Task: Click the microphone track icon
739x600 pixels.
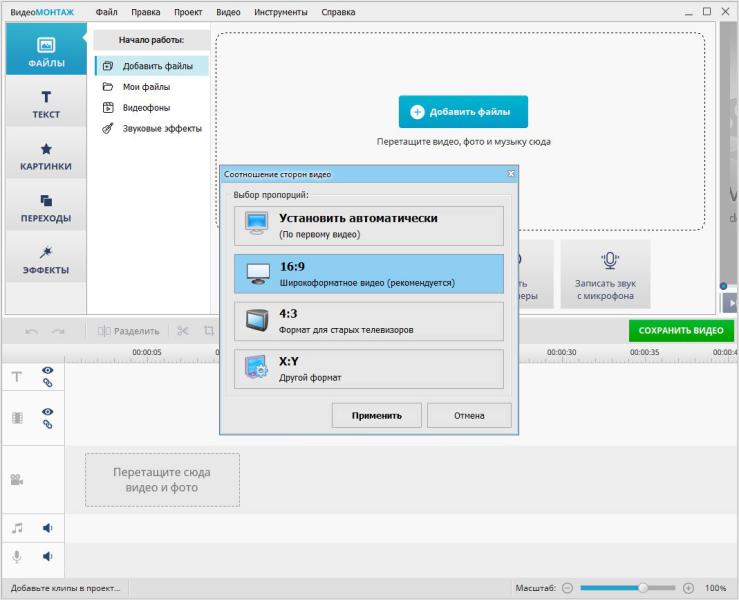Action: click(x=17, y=557)
